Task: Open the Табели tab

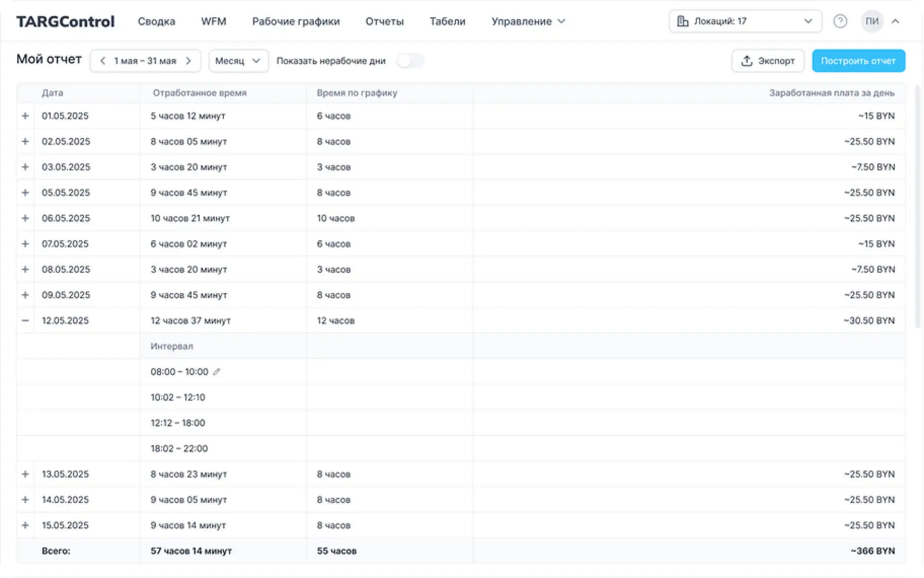Action: click(447, 21)
